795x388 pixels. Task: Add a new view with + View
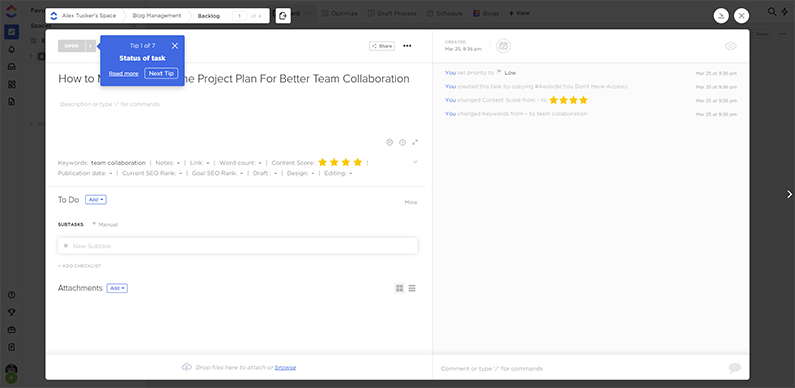tap(519, 13)
